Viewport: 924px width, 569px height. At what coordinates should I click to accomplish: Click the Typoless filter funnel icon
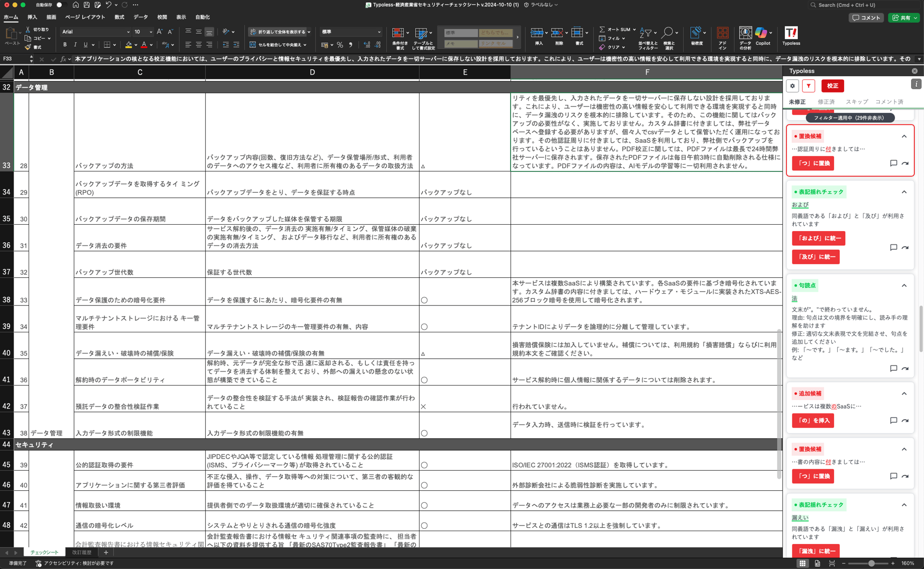pos(808,86)
